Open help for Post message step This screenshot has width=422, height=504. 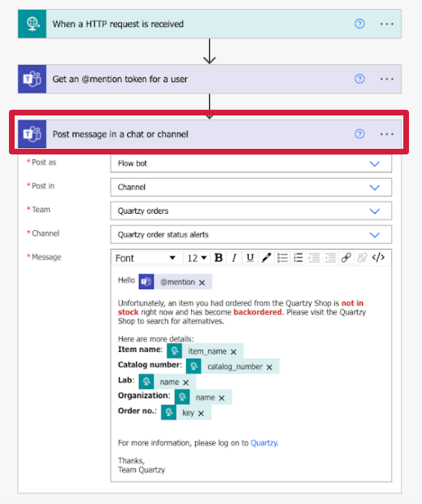tap(359, 134)
